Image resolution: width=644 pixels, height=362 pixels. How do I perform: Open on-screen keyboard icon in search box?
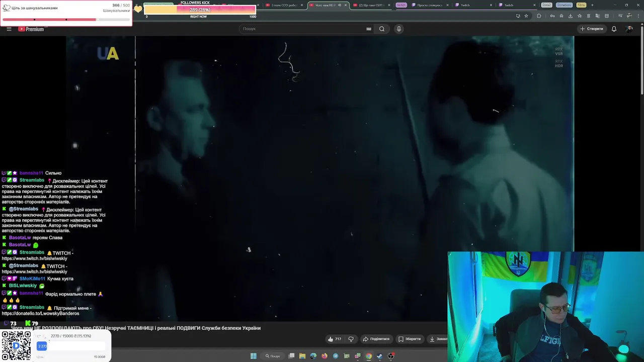[369, 29]
